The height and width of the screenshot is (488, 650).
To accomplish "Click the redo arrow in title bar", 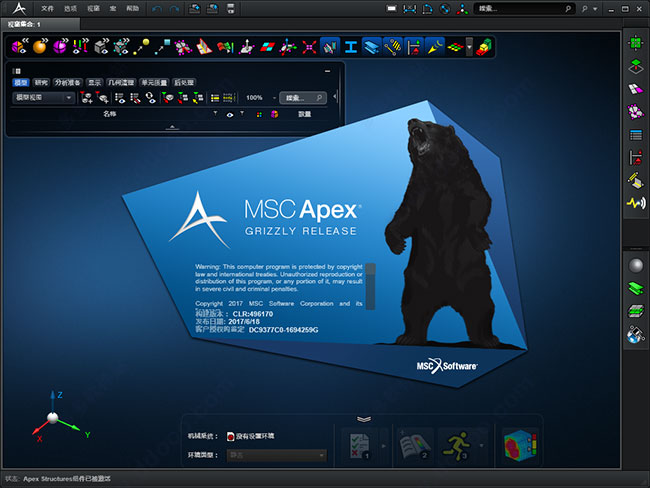I will pos(175,9).
